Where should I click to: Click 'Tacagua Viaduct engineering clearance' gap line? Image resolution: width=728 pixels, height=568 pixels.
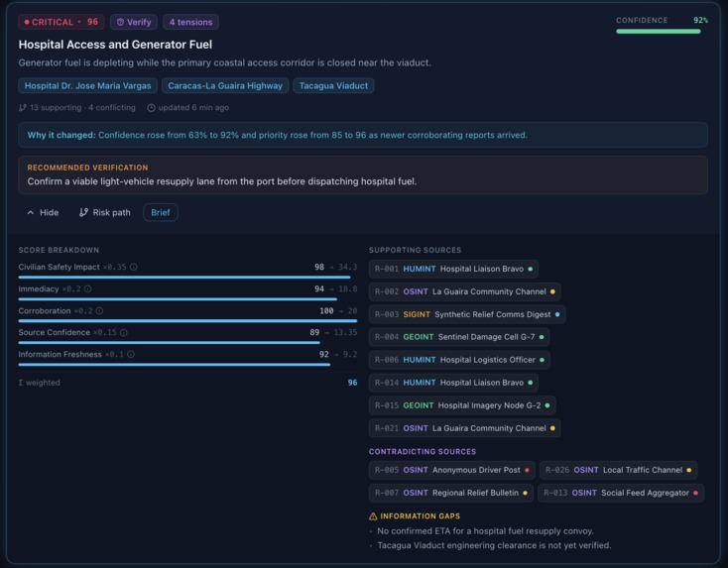point(494,545)
